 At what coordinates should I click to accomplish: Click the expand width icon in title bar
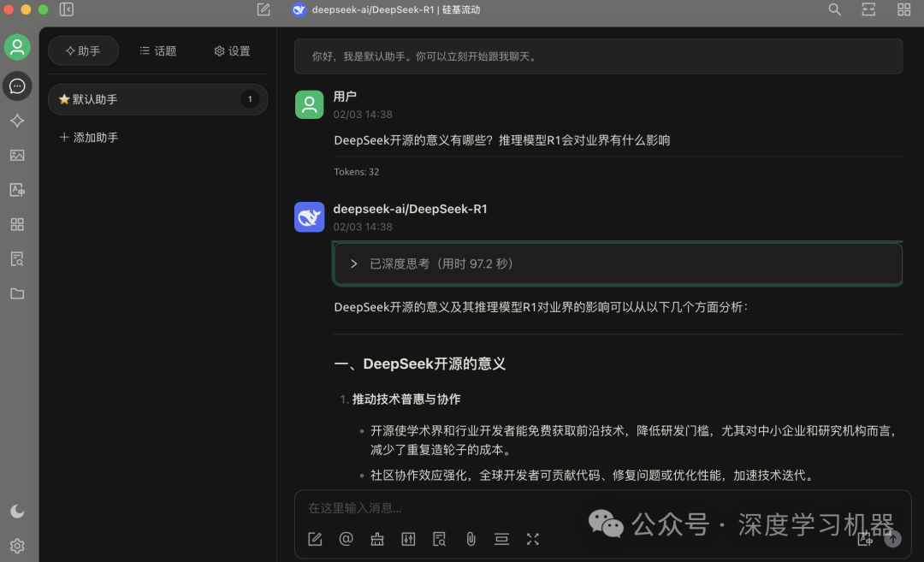coord(868,9)
